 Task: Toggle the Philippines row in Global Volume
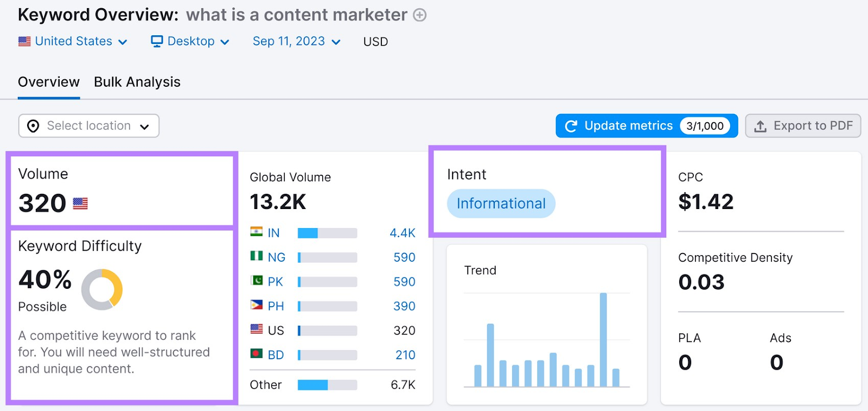(256, 306)
